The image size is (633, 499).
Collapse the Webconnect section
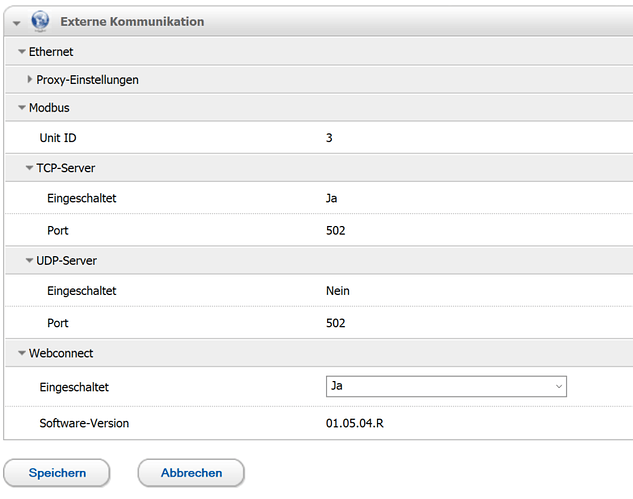22,353
